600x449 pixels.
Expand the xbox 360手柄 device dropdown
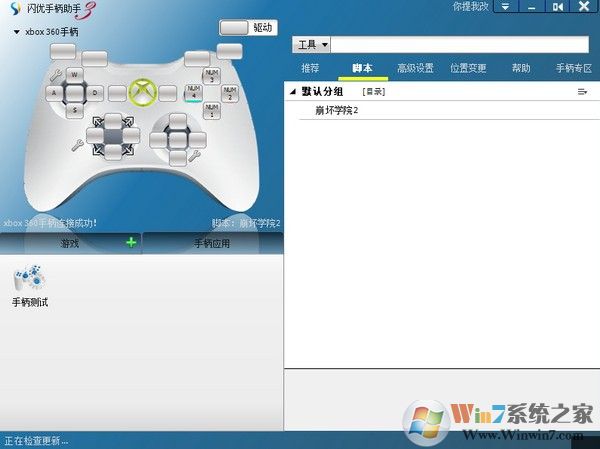click(16, 32)
